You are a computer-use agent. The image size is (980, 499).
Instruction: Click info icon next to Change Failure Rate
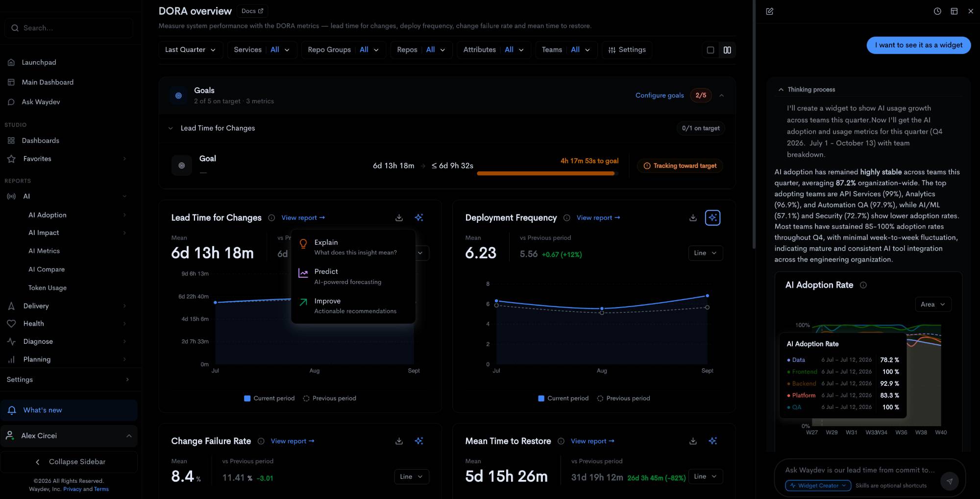coord(261,441)
